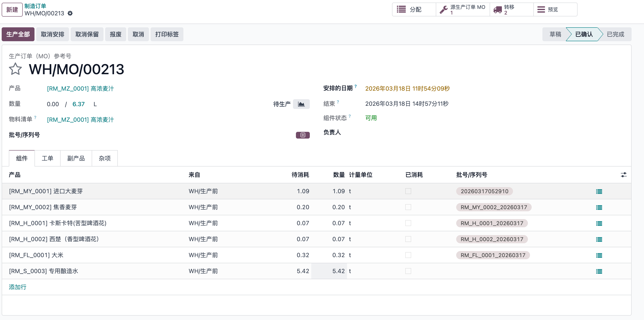644x320 pixels.
Task: Click the 分配 smart button
Action: click(x=414, y=9)
